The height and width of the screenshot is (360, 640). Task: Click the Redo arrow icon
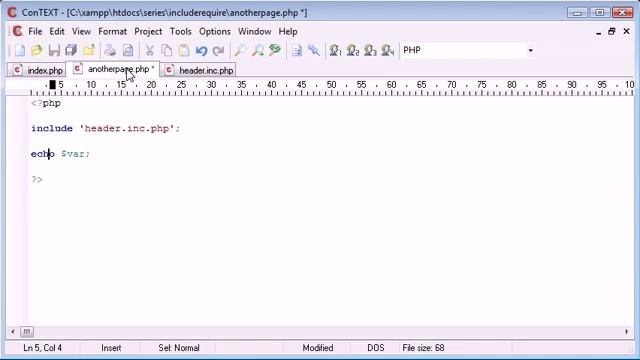click(x=219, y=50)
